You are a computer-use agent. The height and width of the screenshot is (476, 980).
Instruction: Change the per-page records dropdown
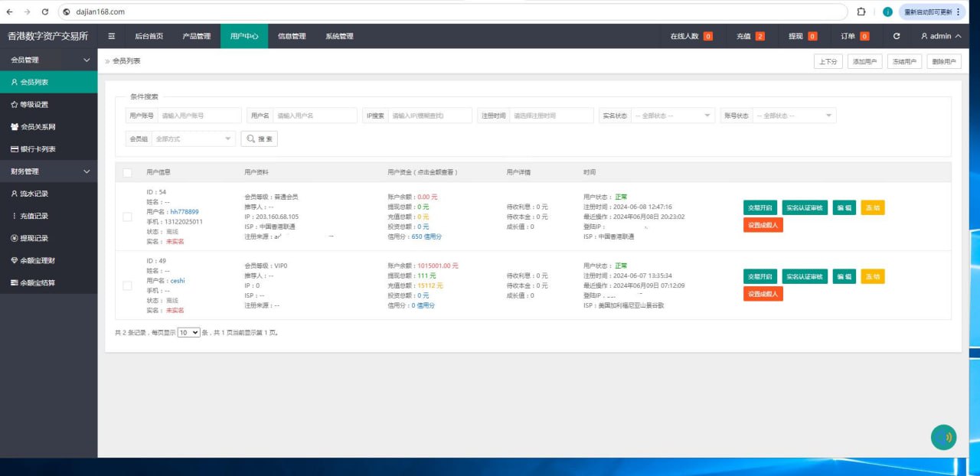click(x=188, y=333)
